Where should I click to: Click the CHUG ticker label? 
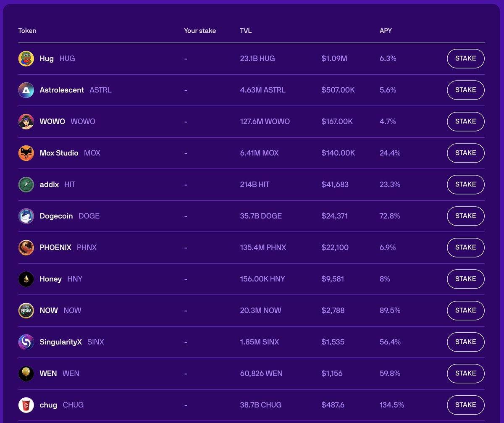[x=73, y=405]
